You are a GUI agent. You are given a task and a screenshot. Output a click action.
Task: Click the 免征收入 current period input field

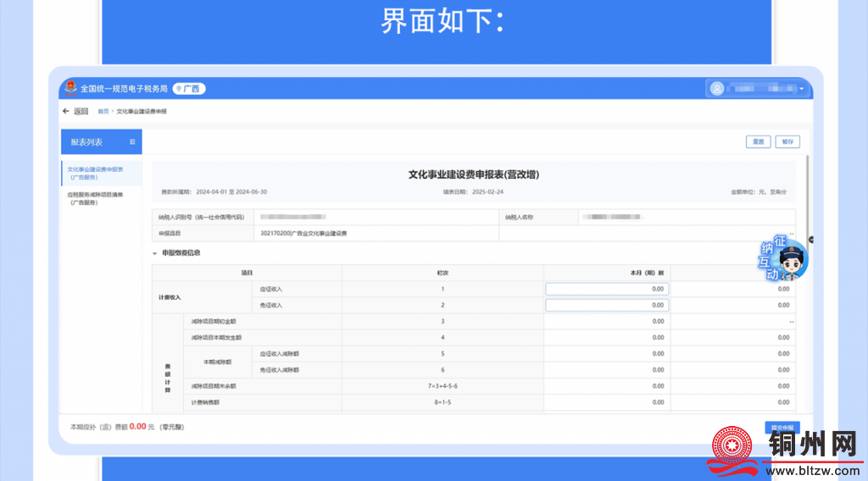tap(607, 305)
